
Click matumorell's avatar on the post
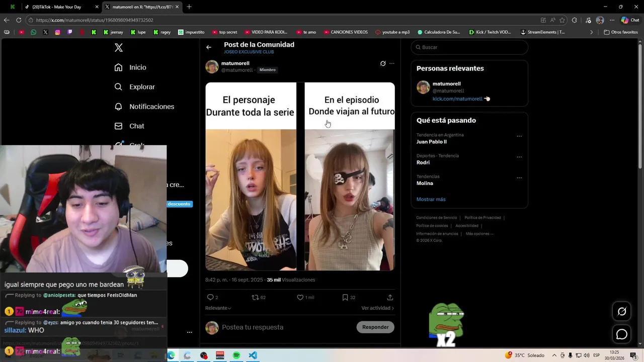pyautogui.click(x=212, y=66)
